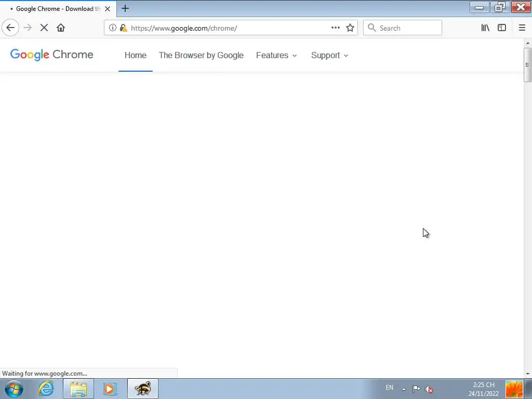Click the vertical scrollbar thumb
Viewport: 532px width, 399px height.
click(528, 65)
